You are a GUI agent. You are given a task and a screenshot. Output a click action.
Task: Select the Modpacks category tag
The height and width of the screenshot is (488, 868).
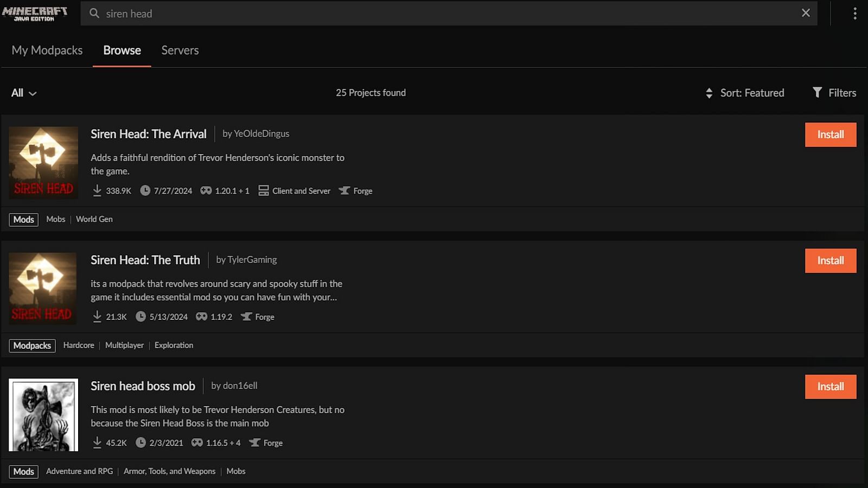(x=32, y=345)
